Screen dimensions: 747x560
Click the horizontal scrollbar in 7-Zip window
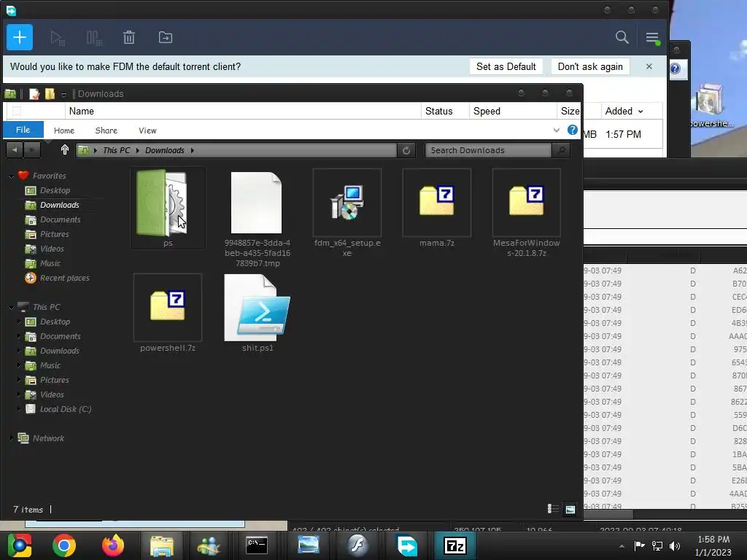pyautogui.click(x=608, y=514)
